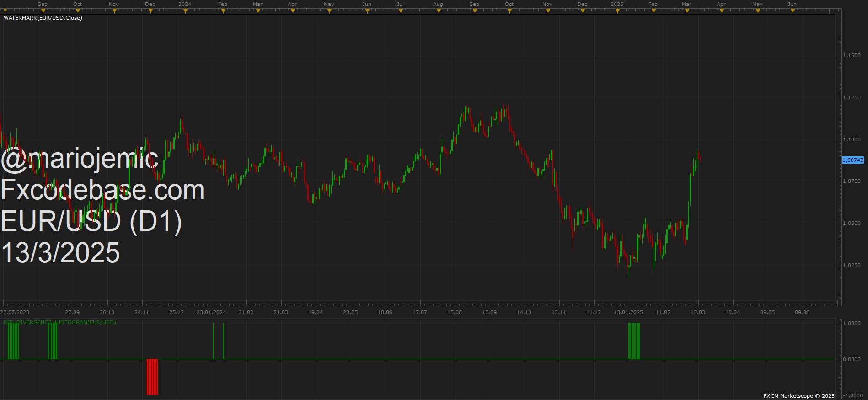The height and width of the screenshot is (400, 868).
Task: Click the 1,1250 price level label
Action: tap(852, 97)
